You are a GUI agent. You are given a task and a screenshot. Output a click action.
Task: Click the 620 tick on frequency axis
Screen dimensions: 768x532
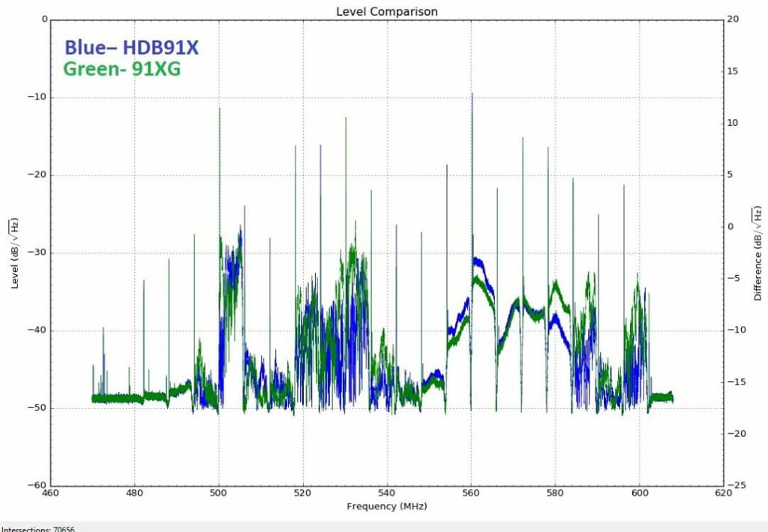coord(723,493)
